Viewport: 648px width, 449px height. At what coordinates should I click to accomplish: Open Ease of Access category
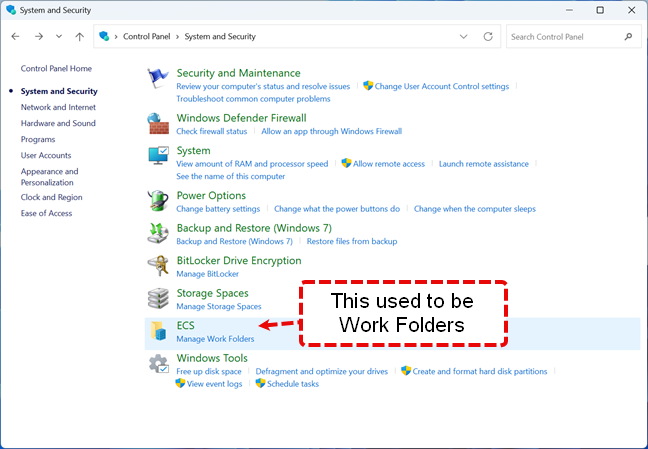tap(46, 213)
